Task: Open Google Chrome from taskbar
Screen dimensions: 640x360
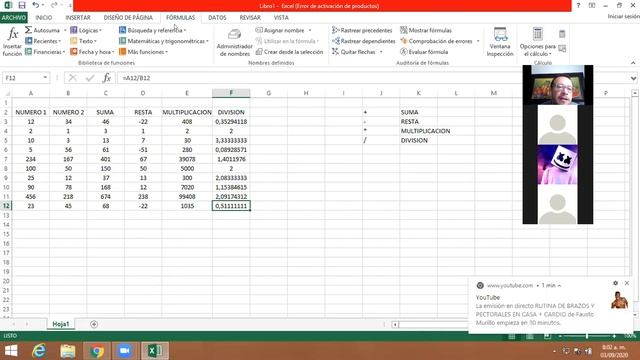Action: [x=97, y=351]
